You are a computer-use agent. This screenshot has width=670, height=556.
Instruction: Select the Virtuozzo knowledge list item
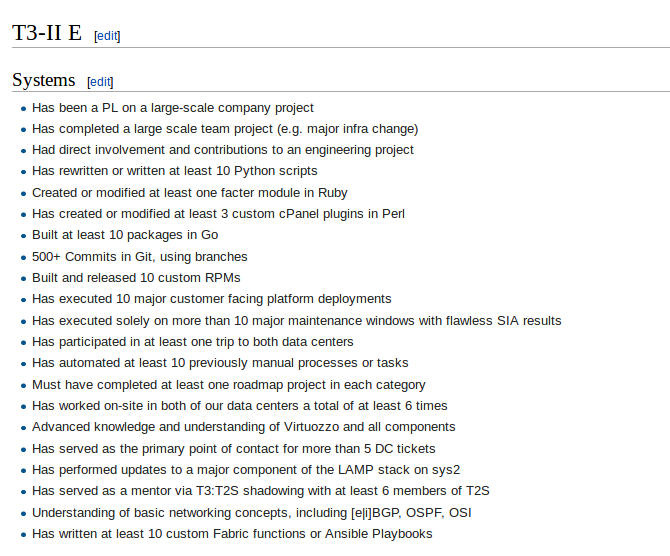(x=243, y=427)
